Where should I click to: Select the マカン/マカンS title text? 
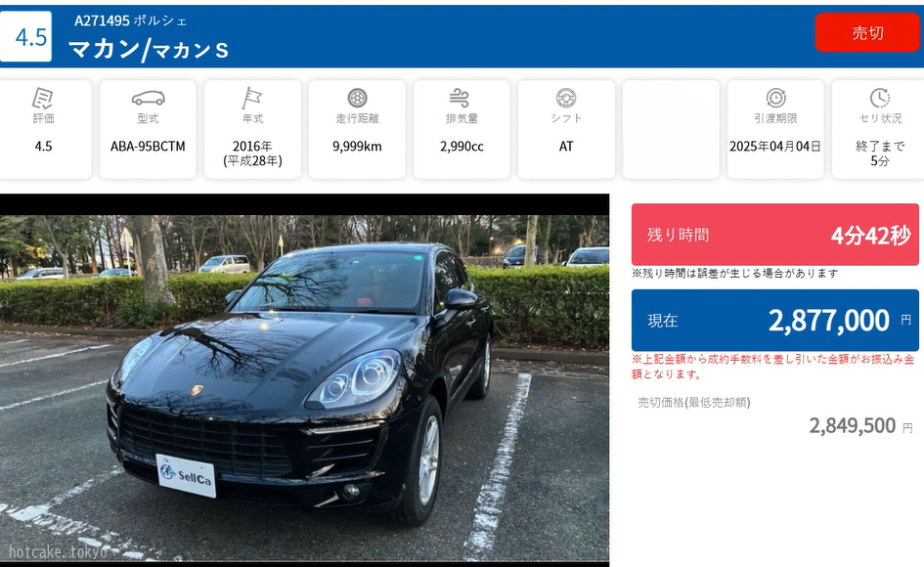[x=149, y=50]
